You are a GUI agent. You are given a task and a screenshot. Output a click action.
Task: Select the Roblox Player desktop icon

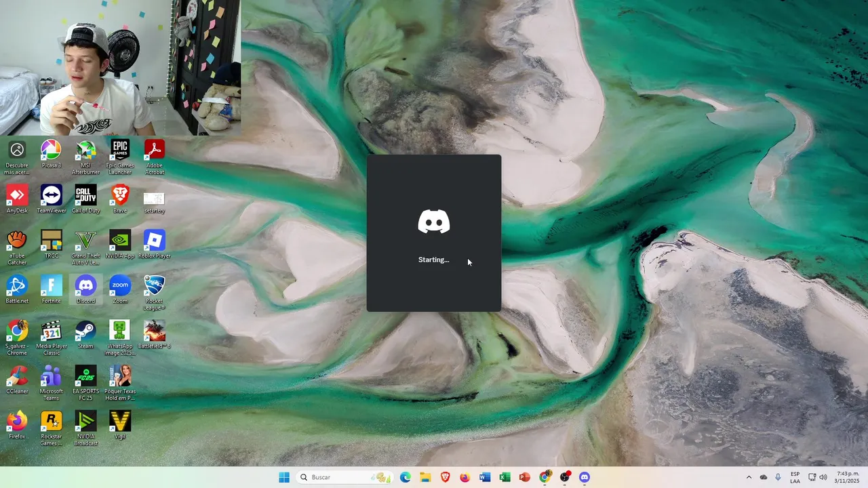point(155,245)
